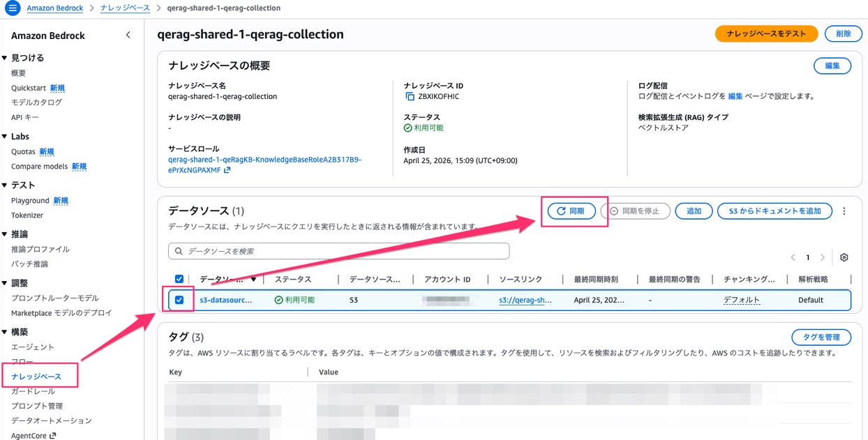Image resolution: width=868 pixels, height=440 pixels.
Task: Open ナレッジベース in the sidebar
Action: [36, 377]
